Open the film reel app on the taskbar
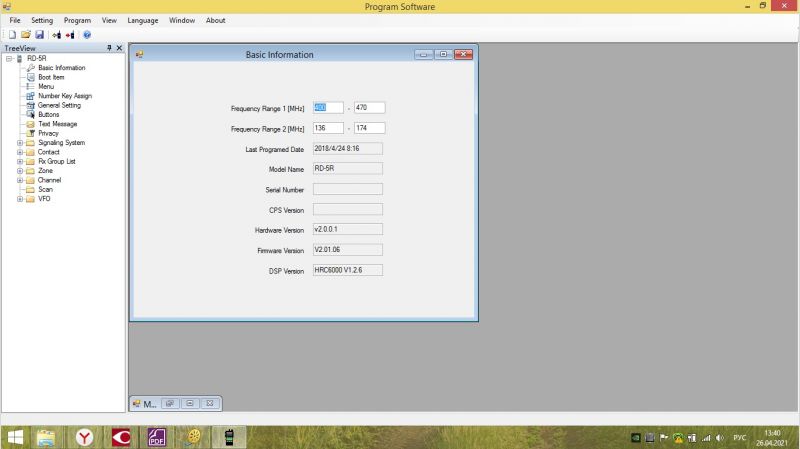This screenshot has width=800, height=449. (193, 437)
